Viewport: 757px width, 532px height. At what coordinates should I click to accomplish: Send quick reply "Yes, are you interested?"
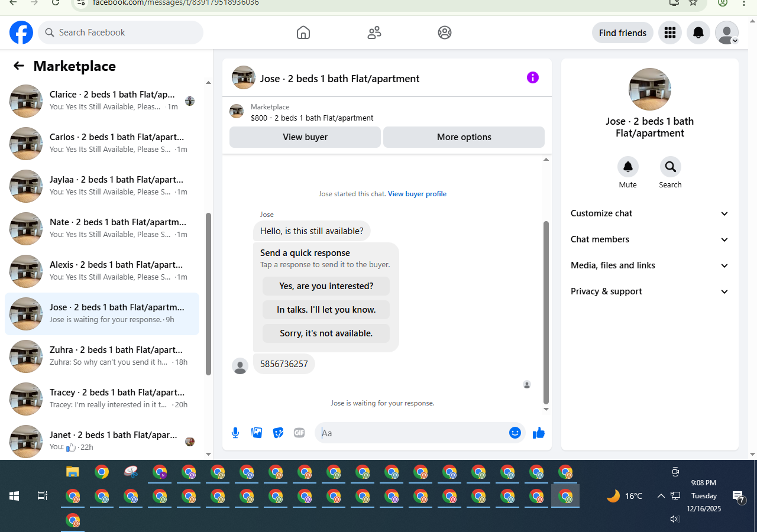pos(326,286)
